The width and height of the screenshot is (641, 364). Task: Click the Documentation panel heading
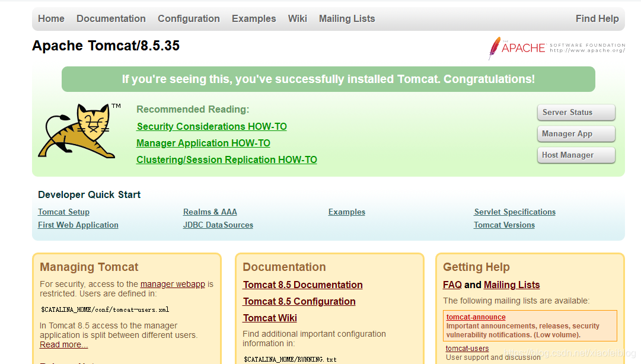point(284,267)
